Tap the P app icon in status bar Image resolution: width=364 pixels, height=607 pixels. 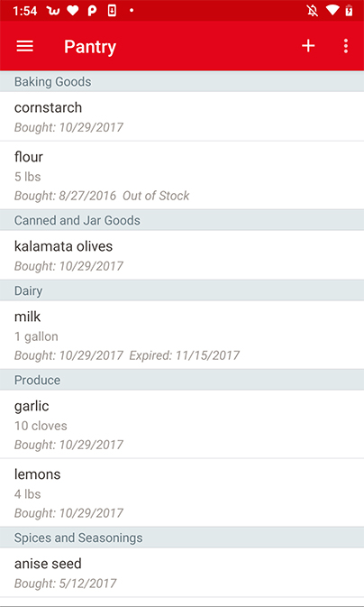point(92,11)
